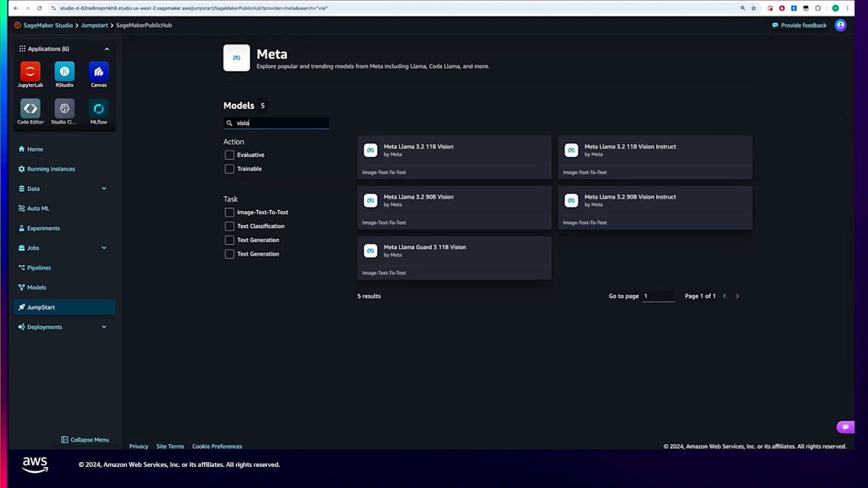This screenshot has height=488, width=868.
Task: Open the Cookie Preferences footer link
Action: (x=217, y=446)
